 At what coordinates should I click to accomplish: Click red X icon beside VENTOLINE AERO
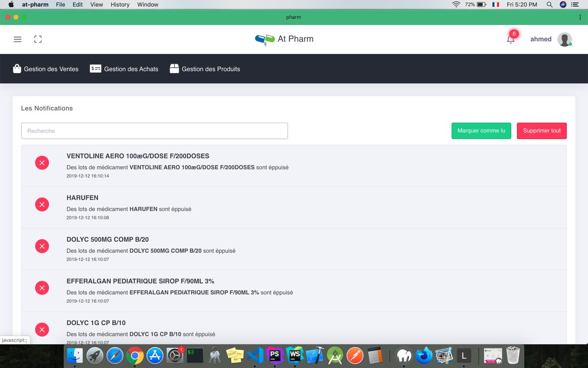pos(42,162)
